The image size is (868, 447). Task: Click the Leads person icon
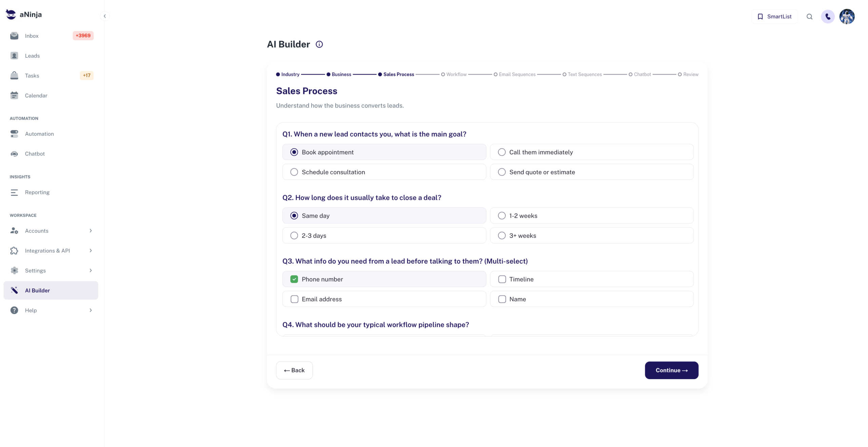coord(14,56)
